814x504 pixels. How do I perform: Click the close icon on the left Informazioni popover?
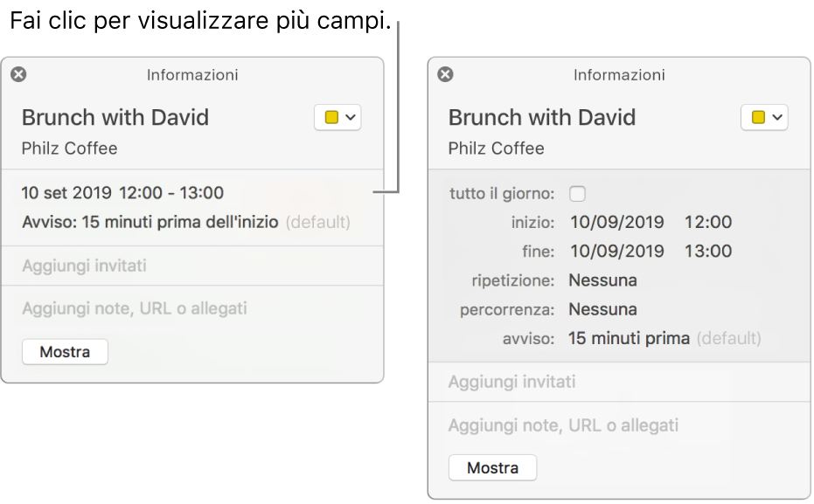[17, 75]
